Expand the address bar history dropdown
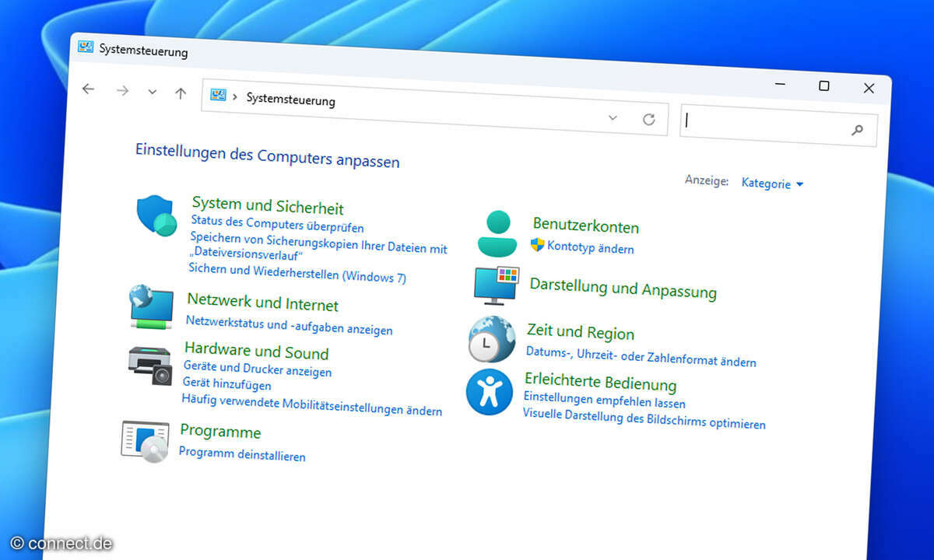 point(613,117)
